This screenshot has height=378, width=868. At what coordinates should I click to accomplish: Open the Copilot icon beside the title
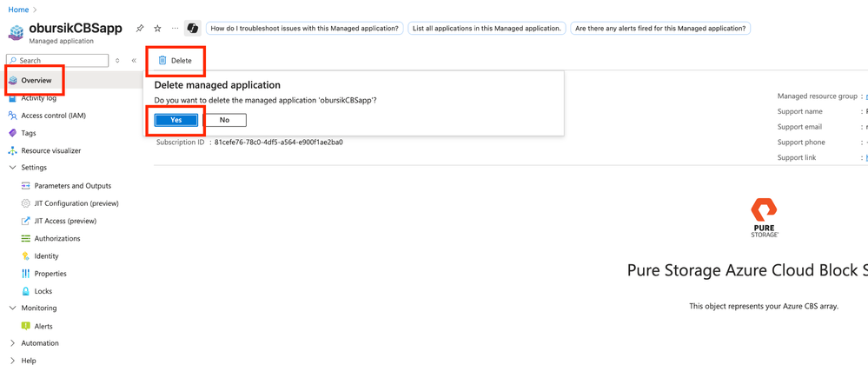(x=193, y=29)
